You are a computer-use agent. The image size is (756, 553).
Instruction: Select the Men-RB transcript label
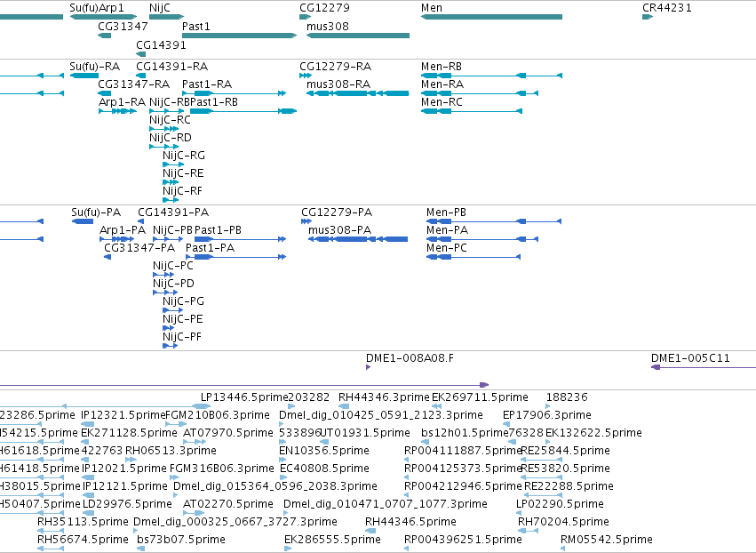coord(442,66)
